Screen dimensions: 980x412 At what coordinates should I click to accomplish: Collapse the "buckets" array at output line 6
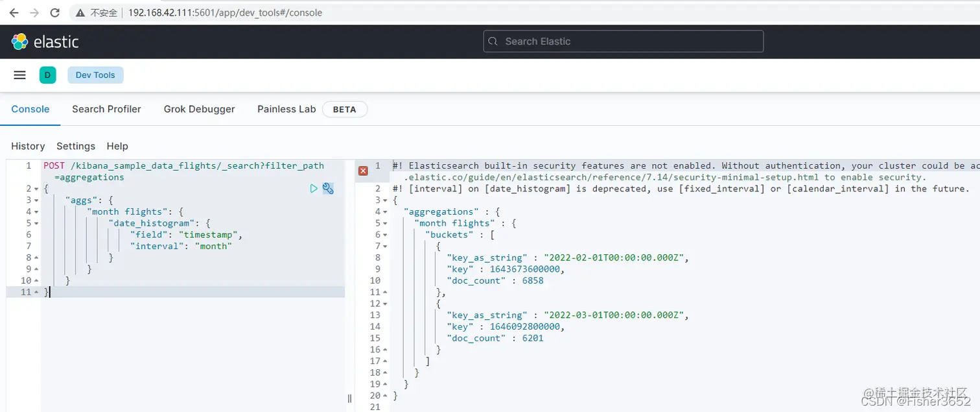pyautogui.click(x=385, y=235)
